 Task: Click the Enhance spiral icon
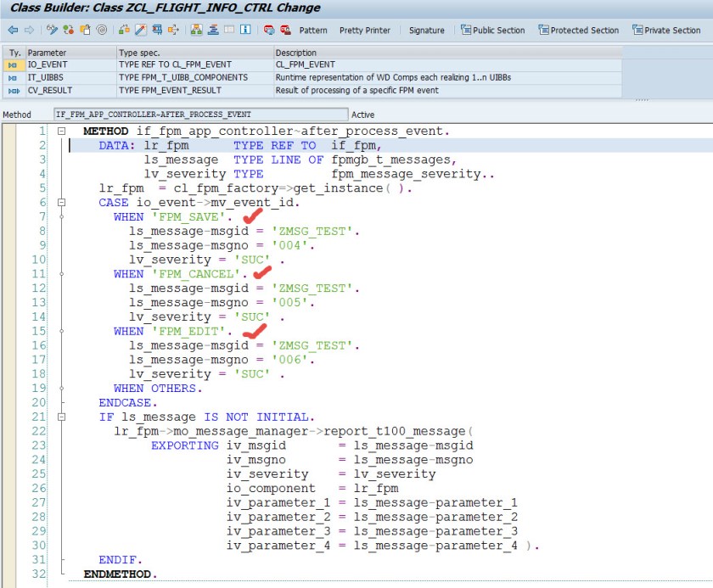(102, 30)
